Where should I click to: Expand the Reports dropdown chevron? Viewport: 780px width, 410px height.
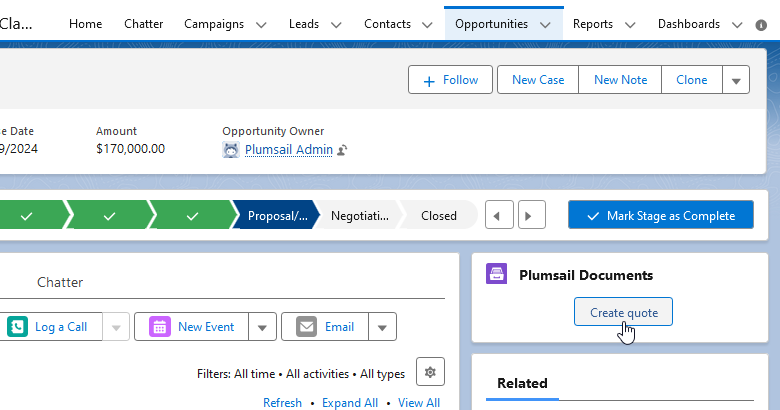[x=630, y=25]
